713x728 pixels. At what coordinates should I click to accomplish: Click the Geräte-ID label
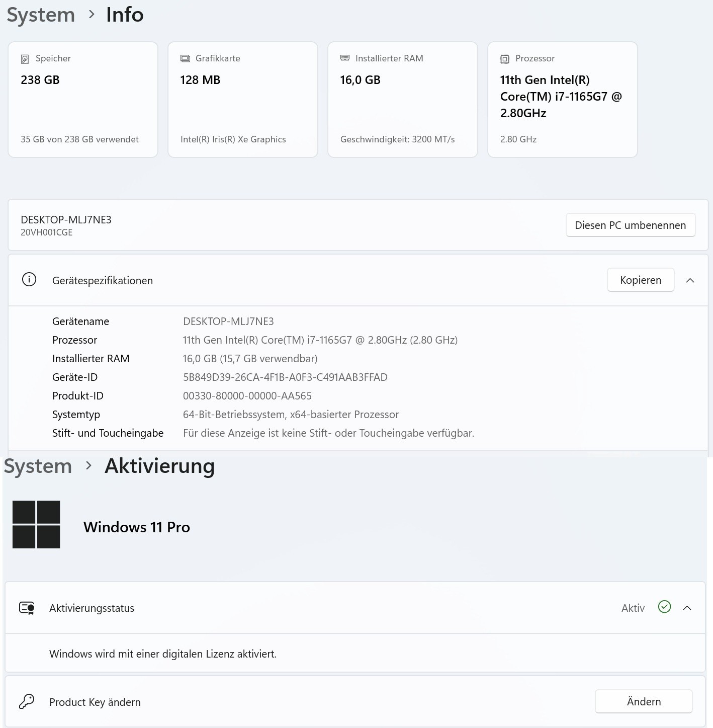[75, 377]
